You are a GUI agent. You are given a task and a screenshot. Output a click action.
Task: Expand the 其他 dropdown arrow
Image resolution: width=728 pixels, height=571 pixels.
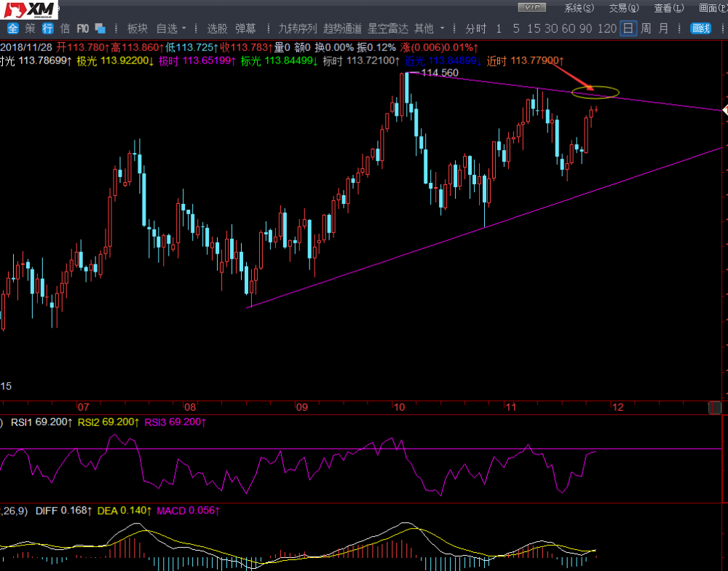(442, 29)
